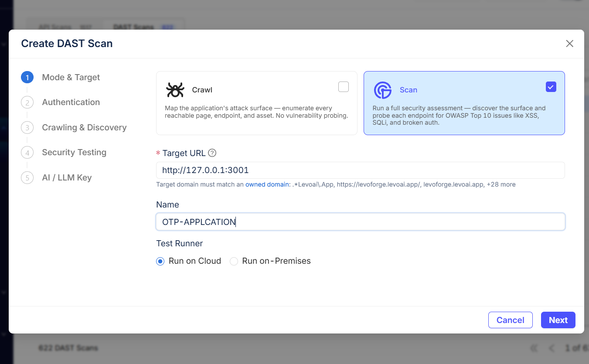Screen dimensions: 589x364
Task: Go to Crawling & Discovery step
Action: click(x=84, y=127)
